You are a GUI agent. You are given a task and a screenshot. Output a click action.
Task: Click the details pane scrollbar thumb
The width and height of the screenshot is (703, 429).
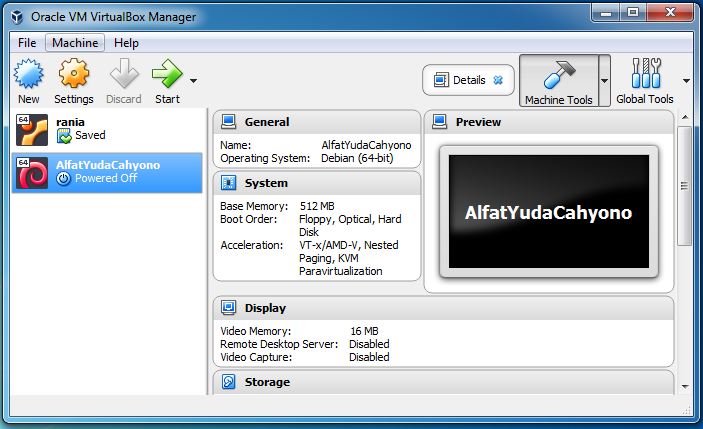coord(684,186)
